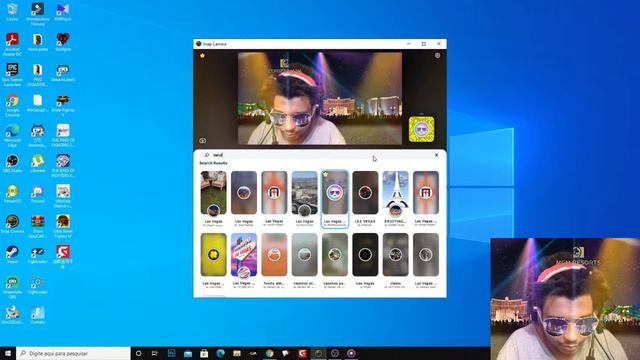Open the Windows Start menu
This screenshot has width=640, height=360.
[8, 353]
